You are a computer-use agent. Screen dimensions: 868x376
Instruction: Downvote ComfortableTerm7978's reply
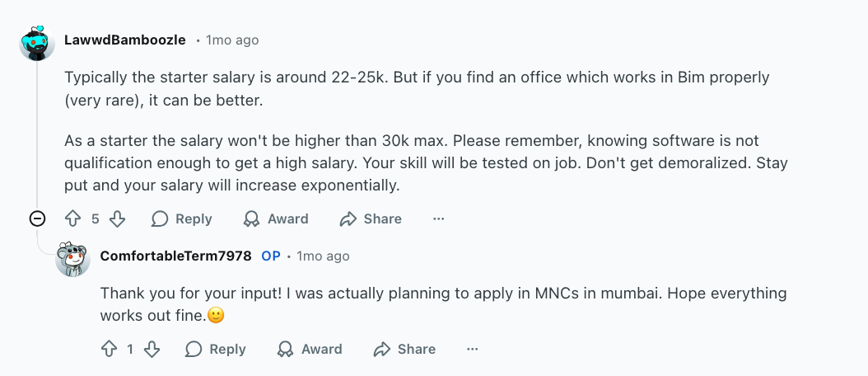152,349
